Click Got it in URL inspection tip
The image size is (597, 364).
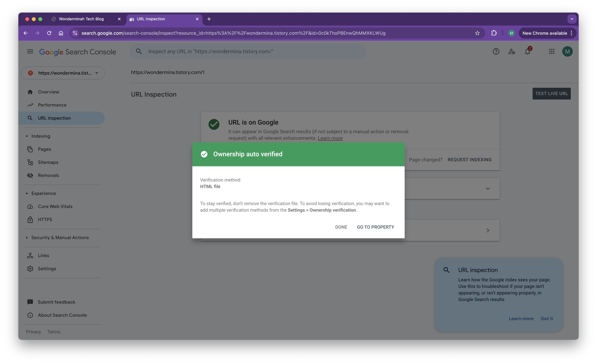(547, 318)
